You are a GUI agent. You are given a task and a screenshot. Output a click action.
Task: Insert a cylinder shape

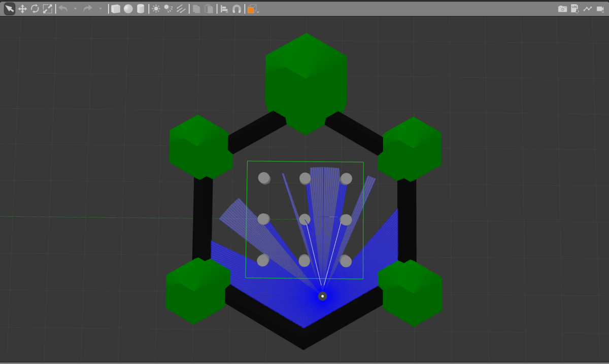[x=141, y=9]
